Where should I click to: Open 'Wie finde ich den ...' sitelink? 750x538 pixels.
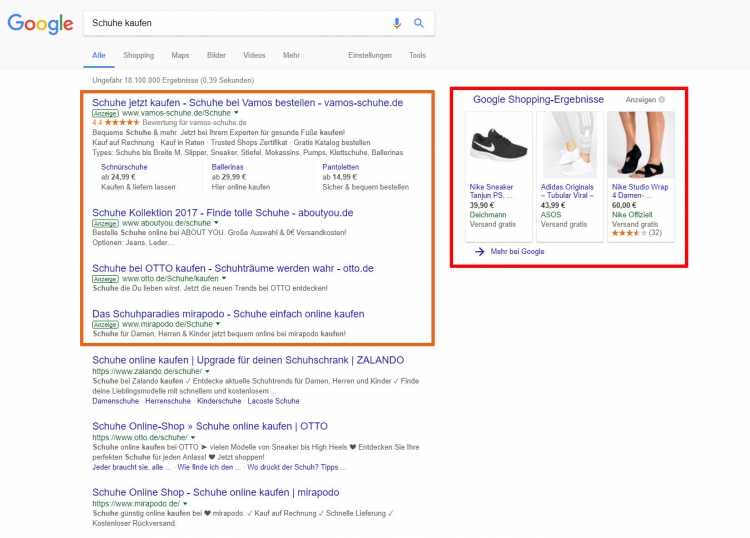[209, 467]
